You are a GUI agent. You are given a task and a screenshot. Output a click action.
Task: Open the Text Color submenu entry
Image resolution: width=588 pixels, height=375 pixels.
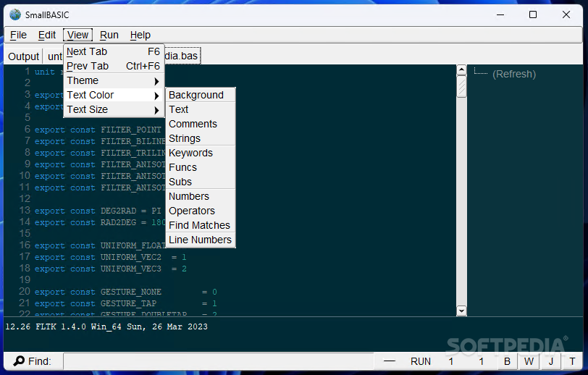114,96
